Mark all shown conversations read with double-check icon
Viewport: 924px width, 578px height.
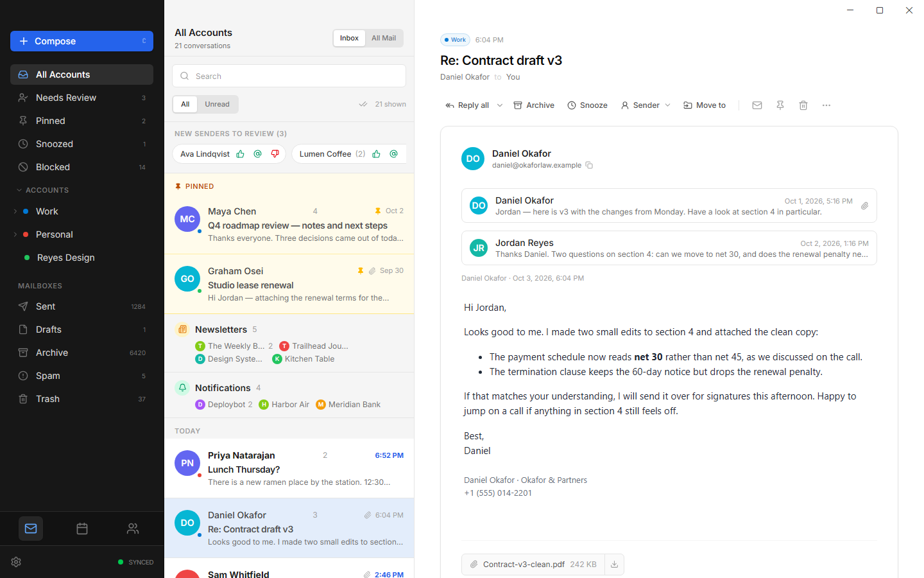[363, 104]
